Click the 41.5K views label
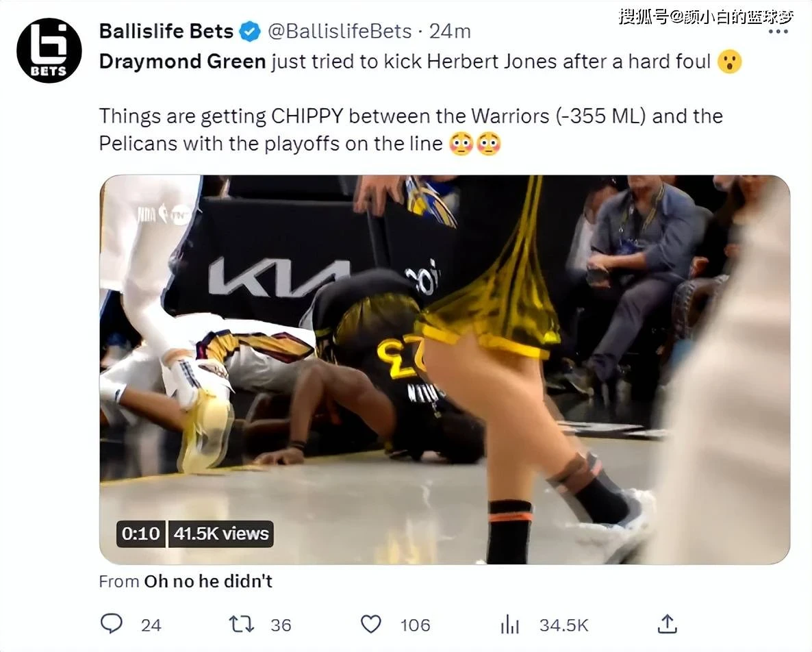This screenshot has height=652, width=812. tap(221, 534)
